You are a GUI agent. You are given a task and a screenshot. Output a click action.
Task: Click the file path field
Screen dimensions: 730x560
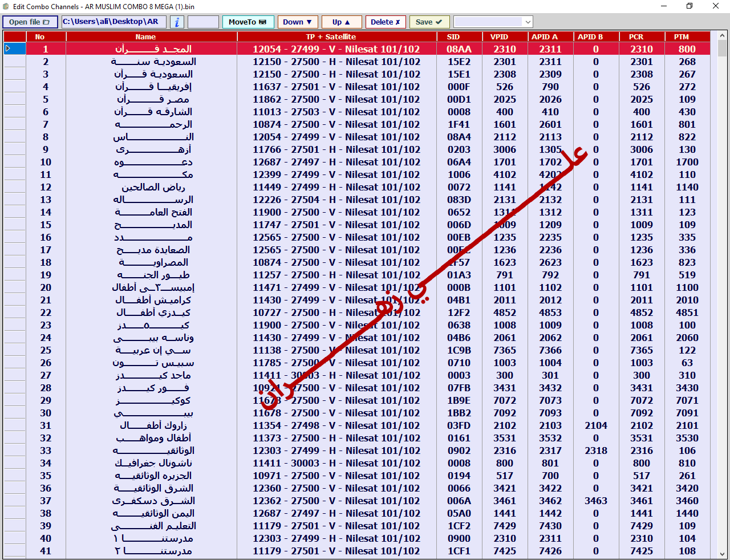pos(113,22)
